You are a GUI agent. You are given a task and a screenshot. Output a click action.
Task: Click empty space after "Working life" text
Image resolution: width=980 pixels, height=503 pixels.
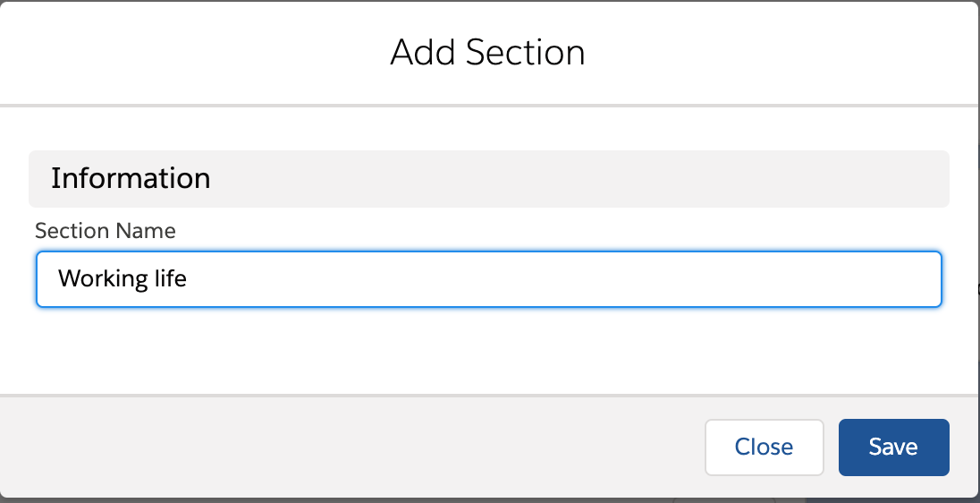tap(536, 279)
